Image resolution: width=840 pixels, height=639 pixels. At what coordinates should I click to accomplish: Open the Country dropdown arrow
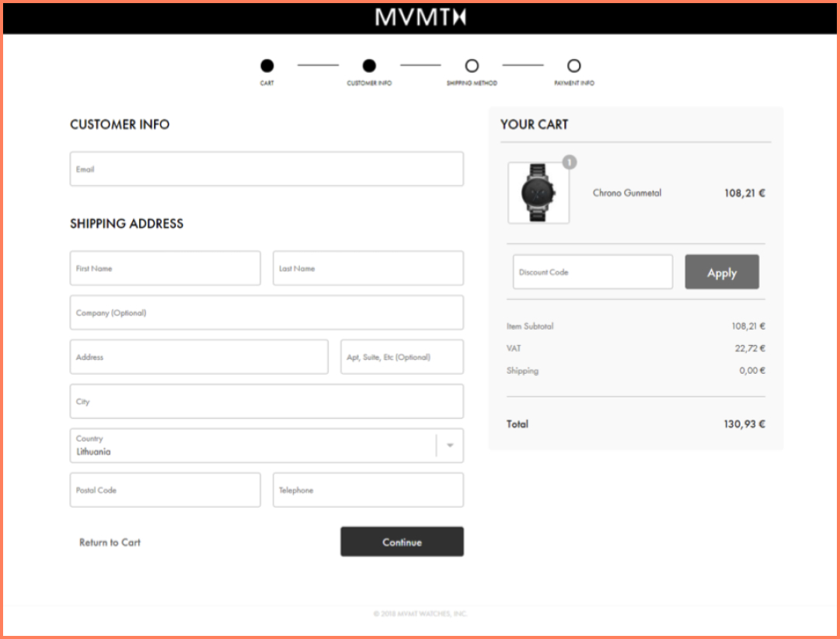point(450,445)
